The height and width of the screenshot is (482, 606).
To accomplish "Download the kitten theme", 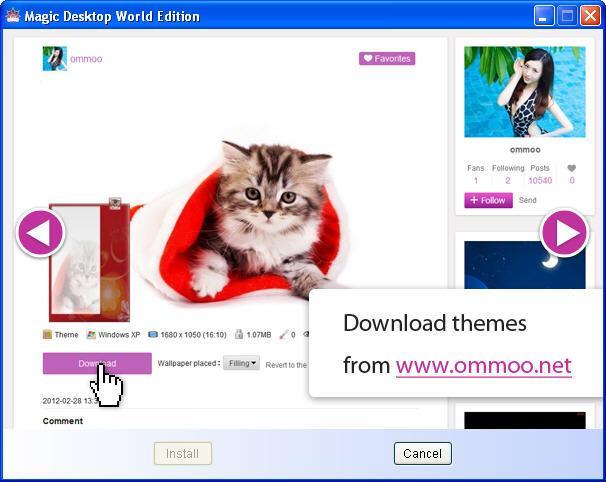I will point(97,363).
